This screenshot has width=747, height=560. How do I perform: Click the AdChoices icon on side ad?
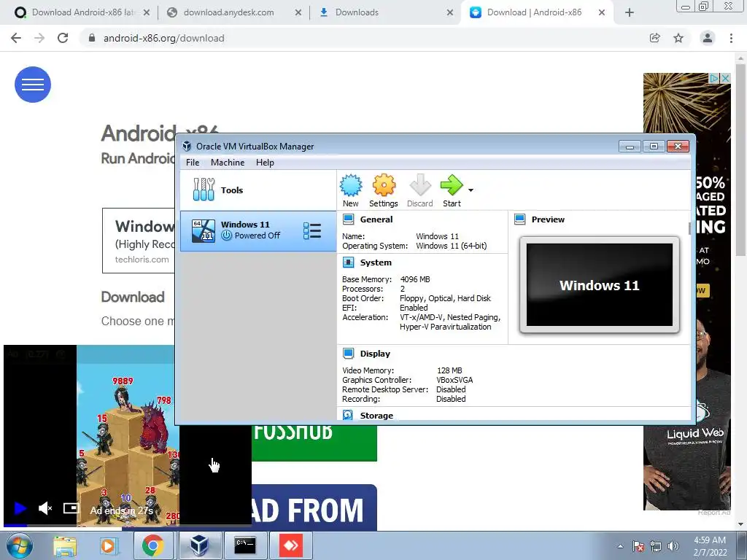[x=714, y=78]
